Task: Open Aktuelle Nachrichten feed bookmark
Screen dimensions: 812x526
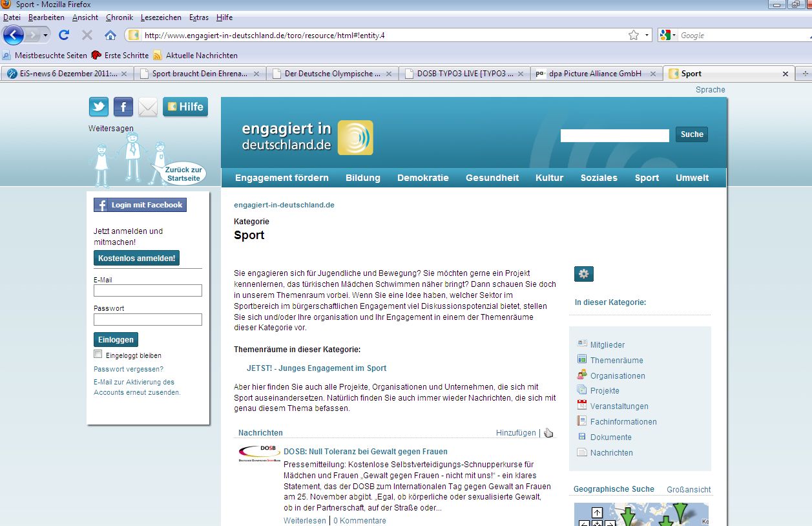Action: pos(196,56)
